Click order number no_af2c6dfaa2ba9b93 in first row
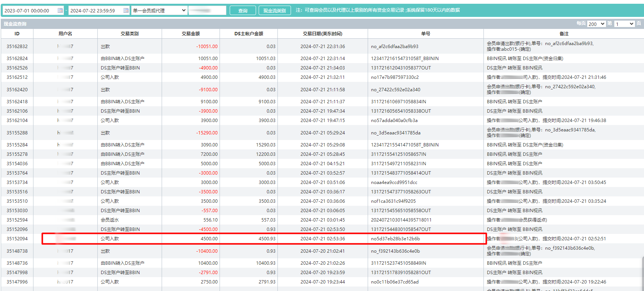The width and height of the screenshot is (644, 291). [x=394, y=47]
